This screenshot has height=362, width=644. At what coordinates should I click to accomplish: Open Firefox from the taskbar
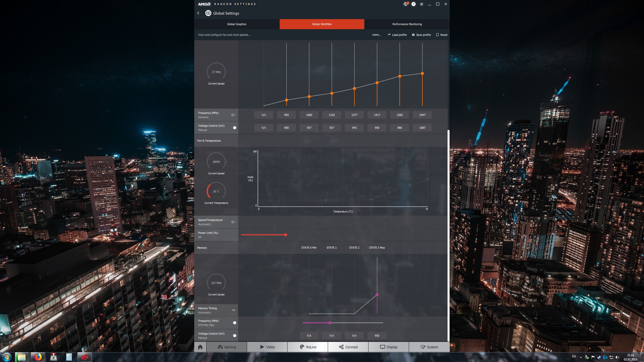click(38, 357)
